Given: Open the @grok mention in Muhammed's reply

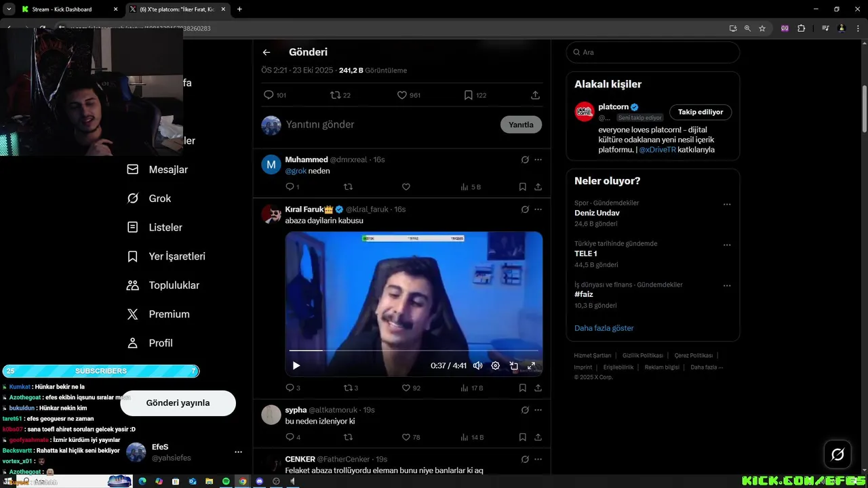Looking at the screenshot, I should pyautogui.click(x=296, y=171).
